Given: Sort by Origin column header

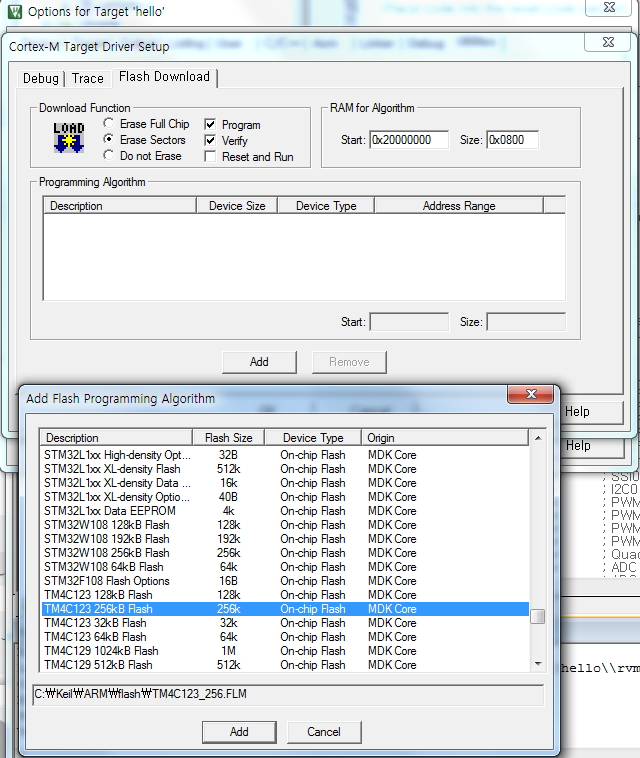Looking at the screenshot, I should 445,437.
